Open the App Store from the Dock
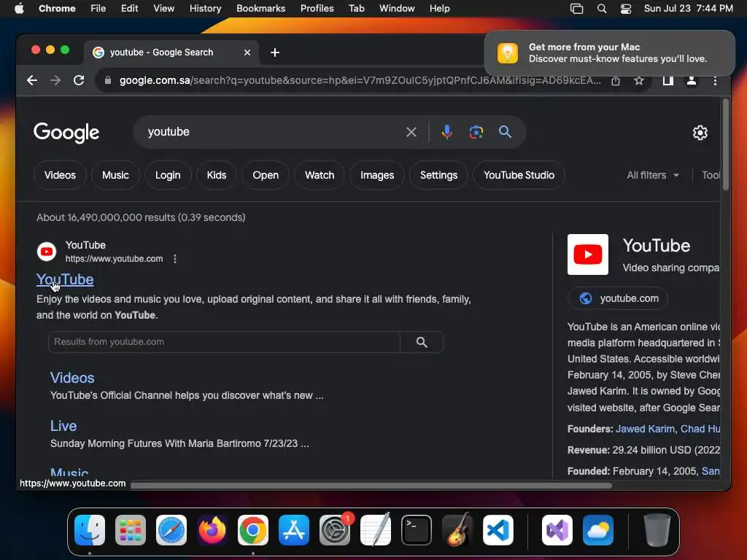 (x=294, y=529)
